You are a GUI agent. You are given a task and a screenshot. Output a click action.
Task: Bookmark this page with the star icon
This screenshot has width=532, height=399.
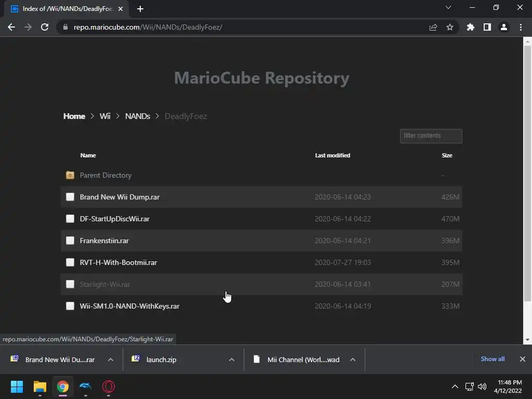[449, 27]
